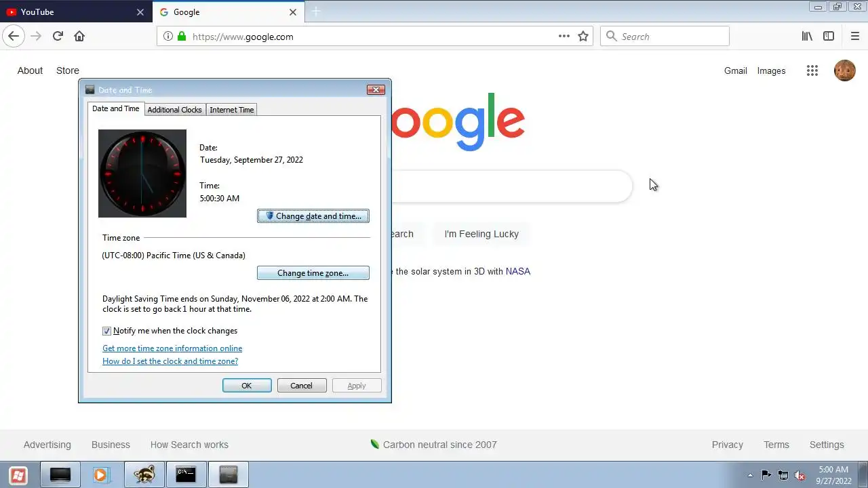Click the Pacific Time zone text

click(x=174, y=256)
